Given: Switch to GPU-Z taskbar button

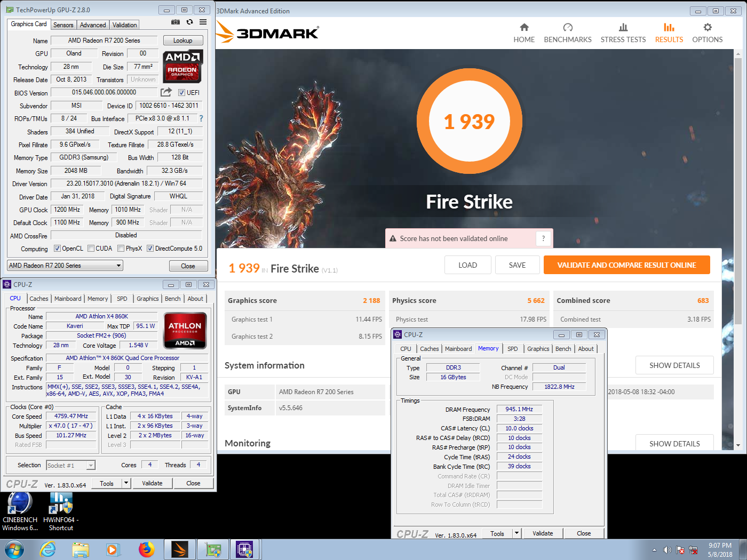Looking at the screenshot, I should tap(213, 549).
